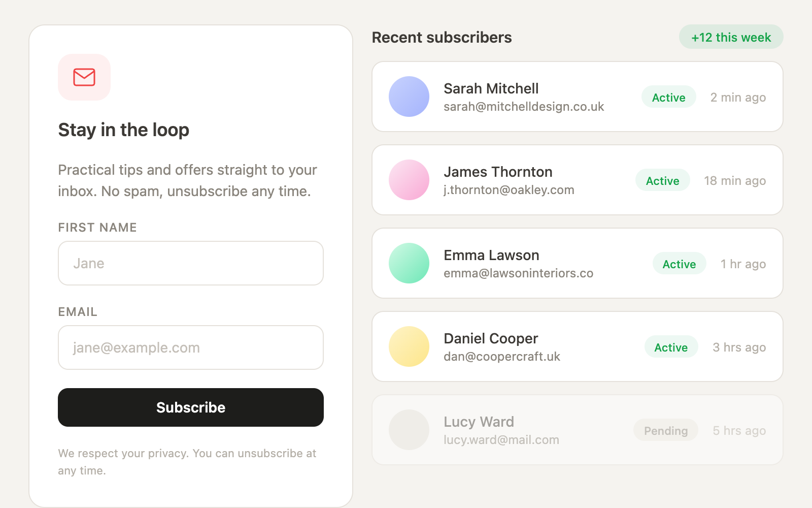The image size is (812, 508).
Task: Click the 18 min ago timestamp
Action: [735, 181]
